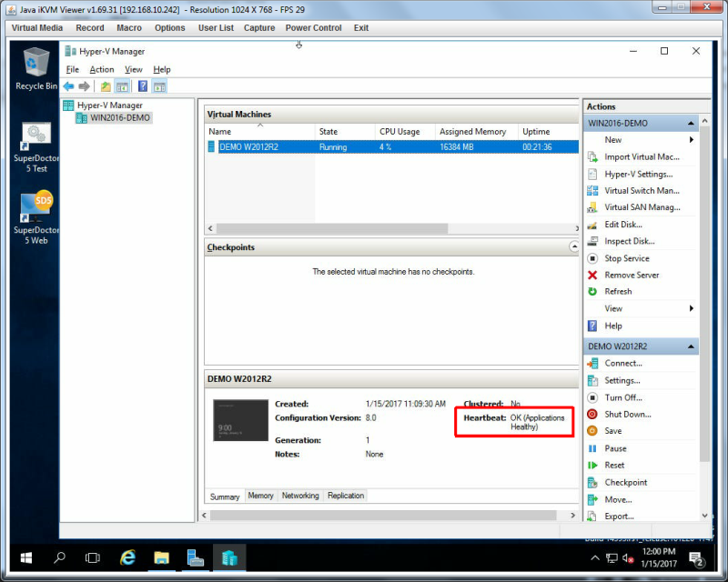
Task: Open the Action menu
Action: pos(102,70)
